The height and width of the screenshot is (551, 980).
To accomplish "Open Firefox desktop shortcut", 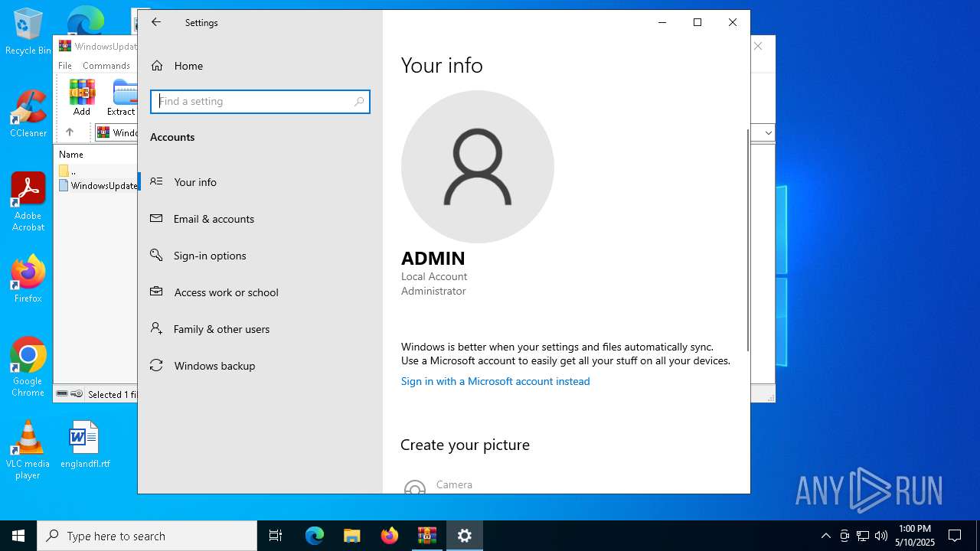I will [28, 279].
